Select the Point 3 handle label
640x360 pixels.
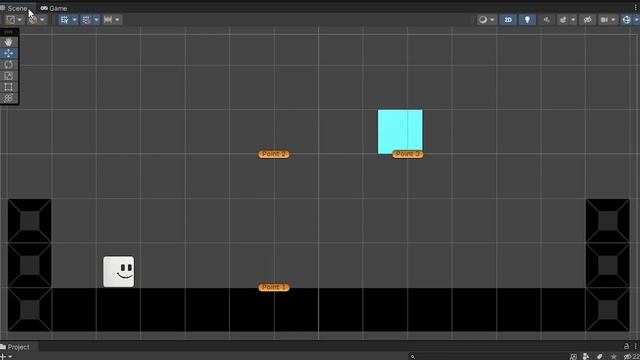point(408,154)
